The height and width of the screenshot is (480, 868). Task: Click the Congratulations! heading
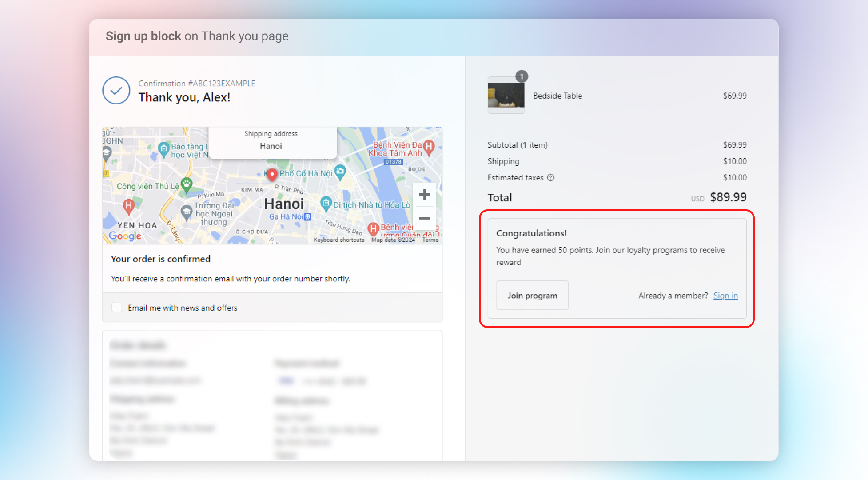(531, 233)
